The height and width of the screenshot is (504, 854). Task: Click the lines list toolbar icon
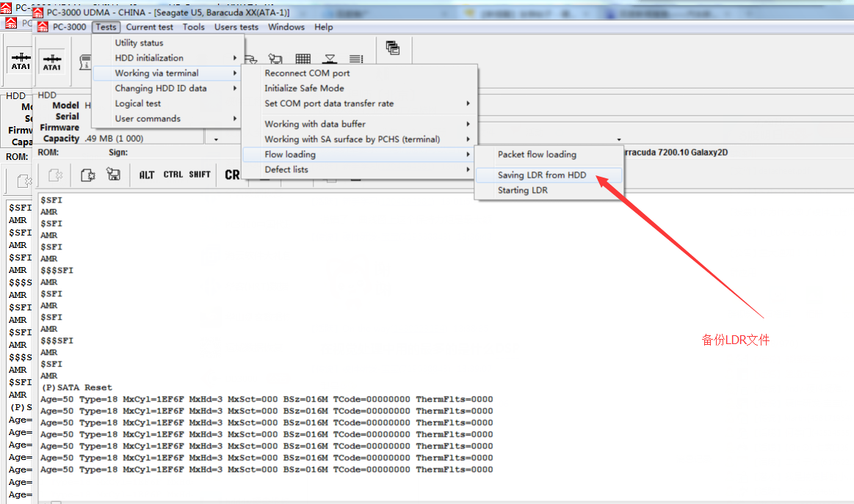pos(356,58)
